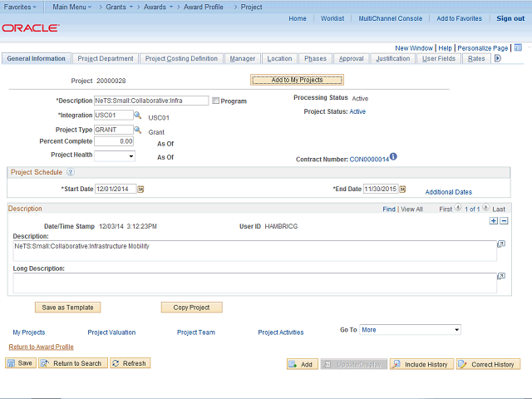Open the Start Date calendar picker
The image size is (532, 399).
141,189
